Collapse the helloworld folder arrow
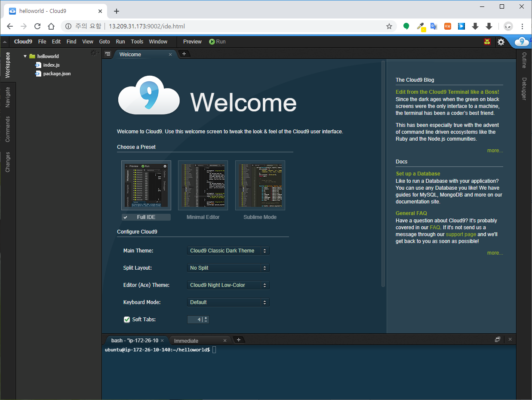Image resolution: width=532 pixels, height=400 pixels. (25, 56)
